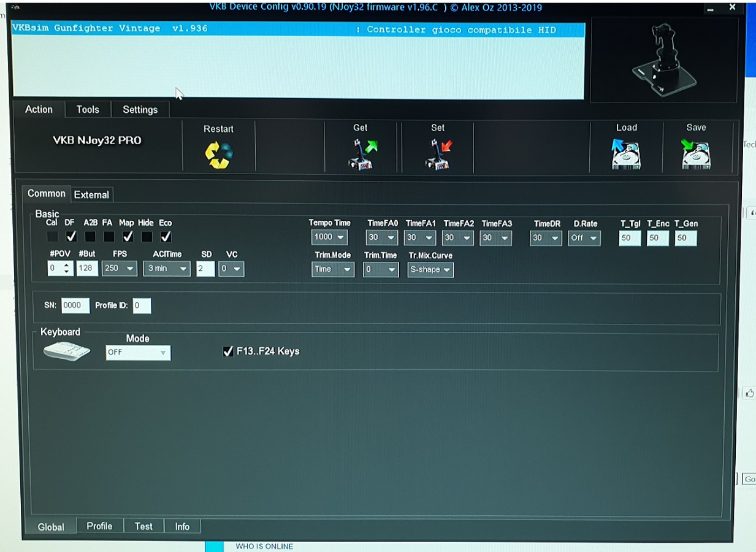The width and height of the screenshot is (756, 552).
Task: Switch to the Settings tab
Action: pyautogui.click(x=140, y=109)
